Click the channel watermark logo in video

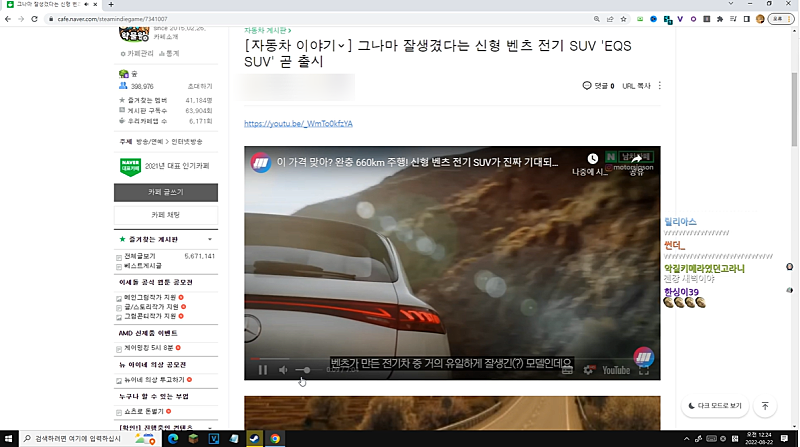click(x=644, y=357)
